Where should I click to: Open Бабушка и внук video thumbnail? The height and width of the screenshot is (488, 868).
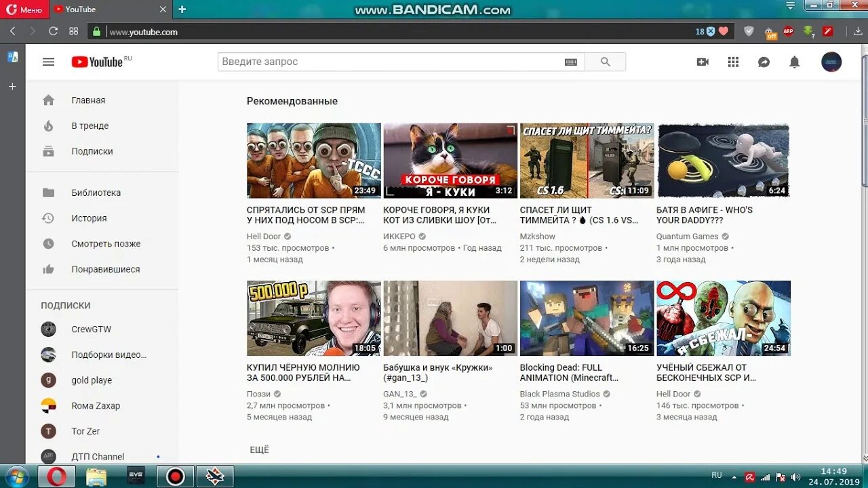point(450,319)
